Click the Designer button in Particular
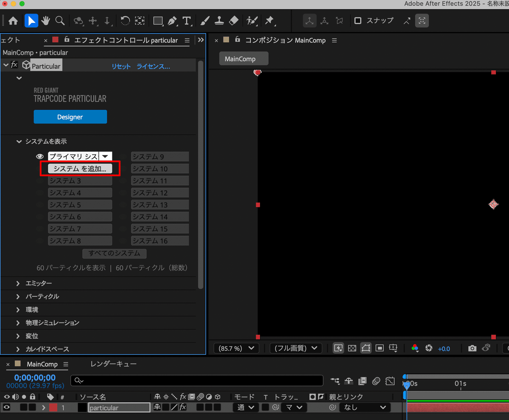This screenshot has width=509, height=420. (70, 117)
